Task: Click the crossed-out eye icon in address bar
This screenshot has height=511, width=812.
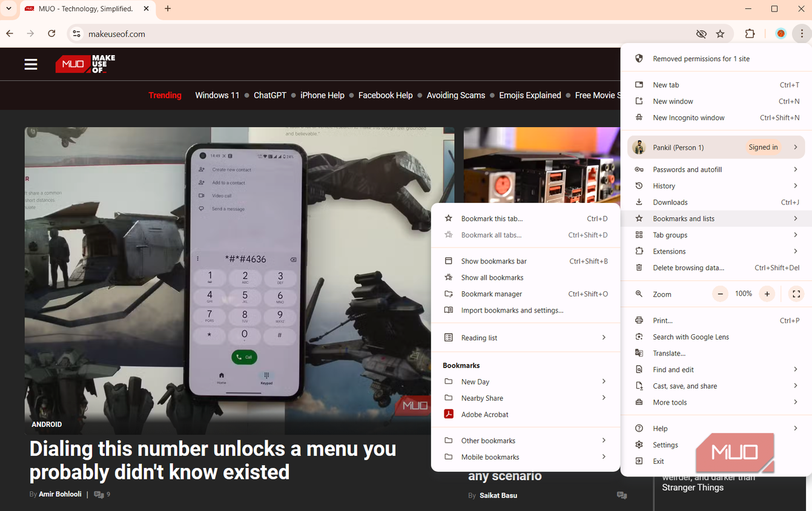Action: coord(701,34)
